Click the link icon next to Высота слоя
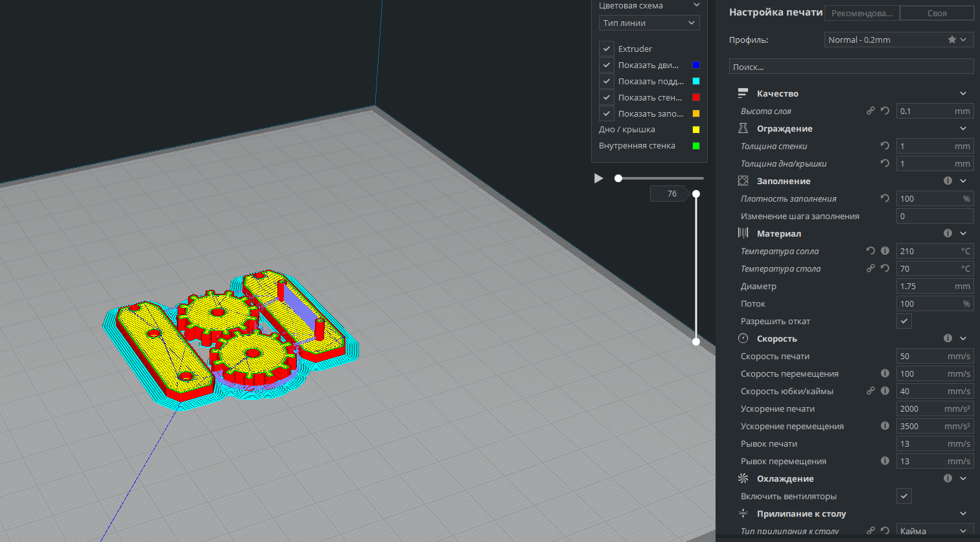 click(x=870, y=111)
